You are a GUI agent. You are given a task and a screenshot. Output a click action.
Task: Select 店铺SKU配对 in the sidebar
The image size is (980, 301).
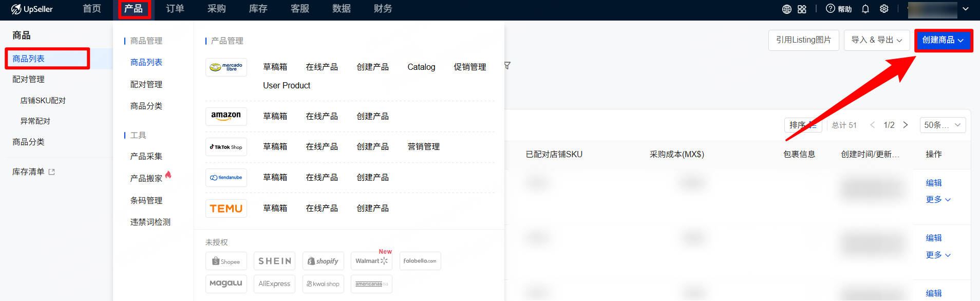coord(43,101)
